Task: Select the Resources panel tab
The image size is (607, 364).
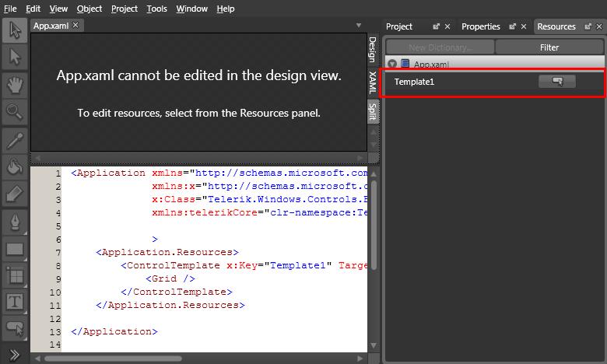Action: (556, 26)
